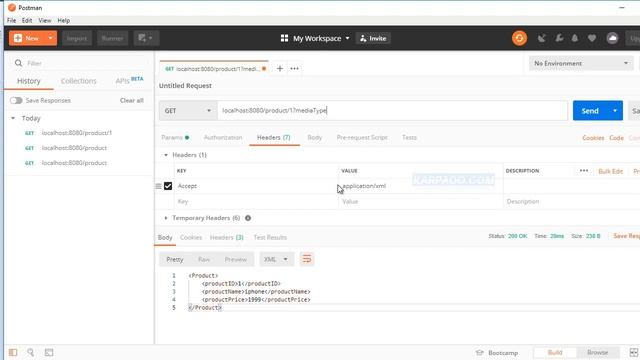Screen dimensions: 640x360
Task: Open user avatar account menu
Action: coord(612,38)
